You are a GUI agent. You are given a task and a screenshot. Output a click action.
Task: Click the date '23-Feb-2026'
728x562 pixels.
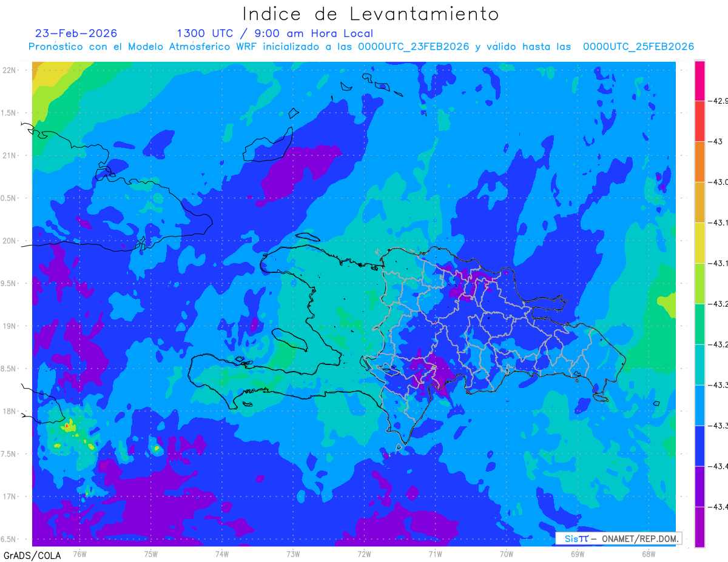click(x=76, y=33)
